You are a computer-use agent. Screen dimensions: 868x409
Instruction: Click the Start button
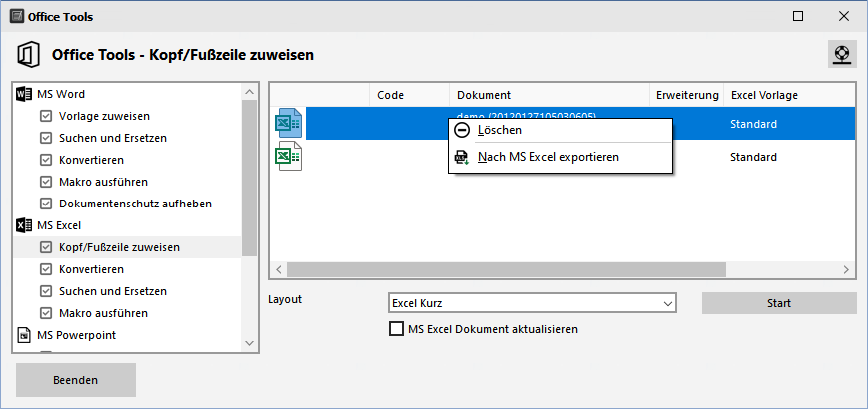click(779, 303)
